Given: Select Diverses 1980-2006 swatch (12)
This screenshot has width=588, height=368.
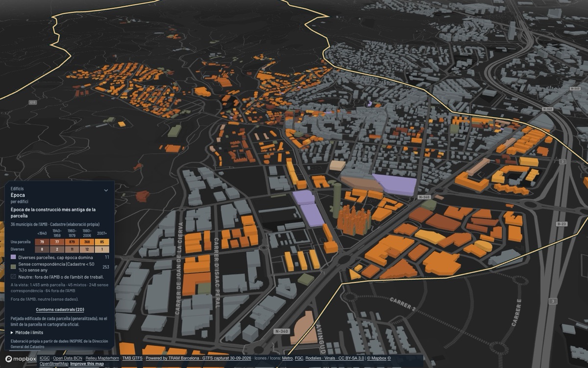Looking at the screenshot, I should pyautogui.click(x=87, y=249).
